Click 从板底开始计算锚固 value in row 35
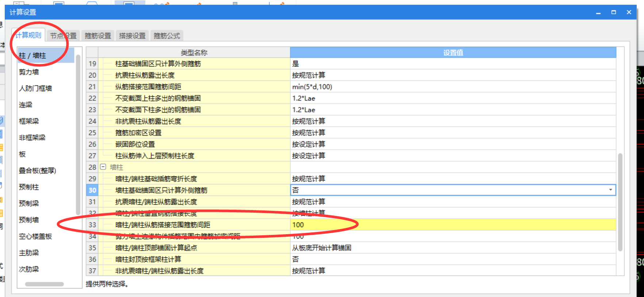 453,248
